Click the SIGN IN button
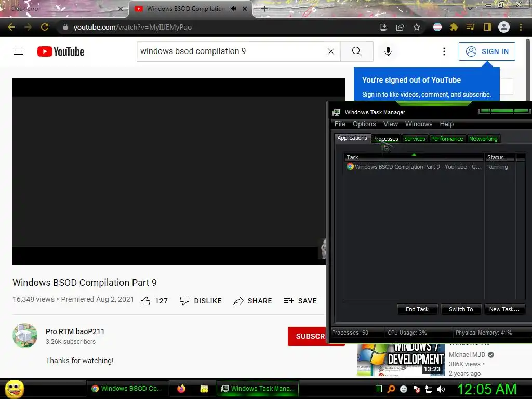Image resolution: width=532 pixels, height=399 pixels. click(487, 51)
